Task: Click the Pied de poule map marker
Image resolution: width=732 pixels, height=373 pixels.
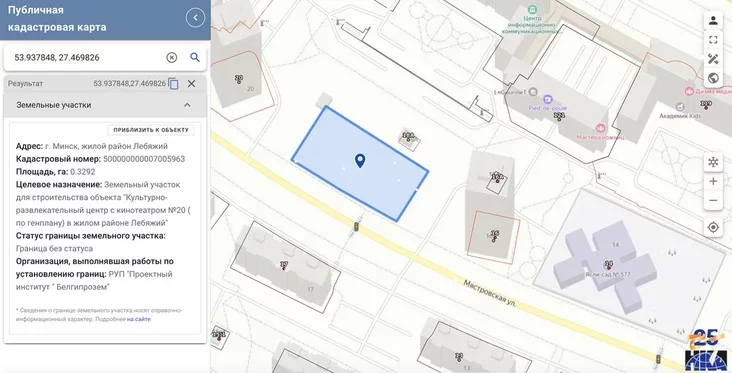Action: [x=548, y=99]
